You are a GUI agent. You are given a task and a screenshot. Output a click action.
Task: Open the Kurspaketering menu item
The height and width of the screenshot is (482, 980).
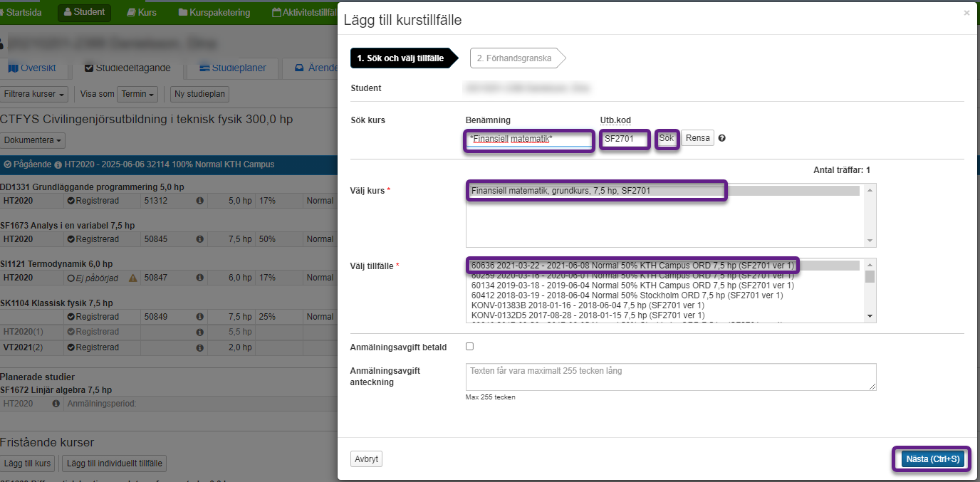pos(214,12)
